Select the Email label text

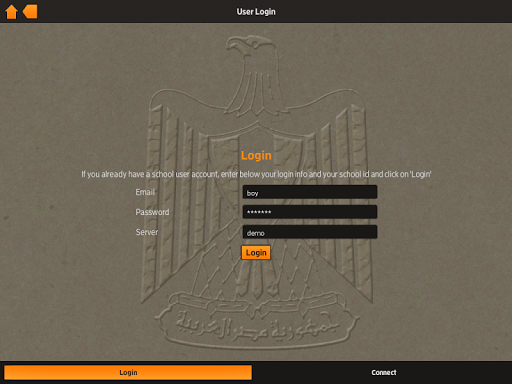pyautogui.click(x=145, y=192)
